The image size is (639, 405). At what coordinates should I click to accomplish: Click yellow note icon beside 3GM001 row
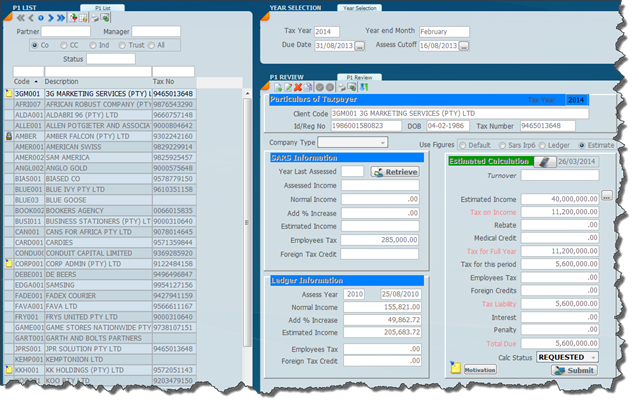(7, 93)
